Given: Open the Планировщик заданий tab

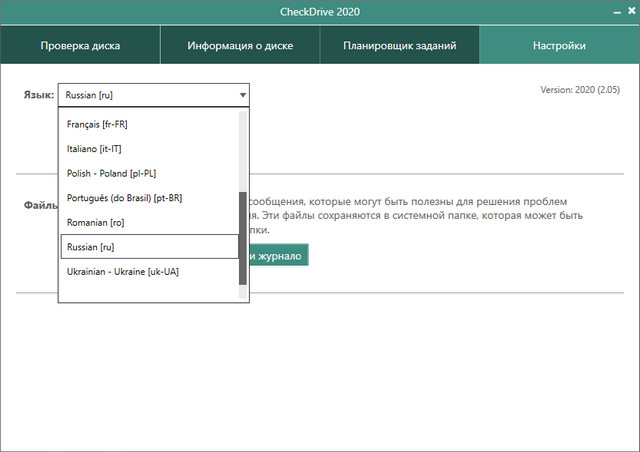Looking at the screenshot, I should (x=400, y=45).
